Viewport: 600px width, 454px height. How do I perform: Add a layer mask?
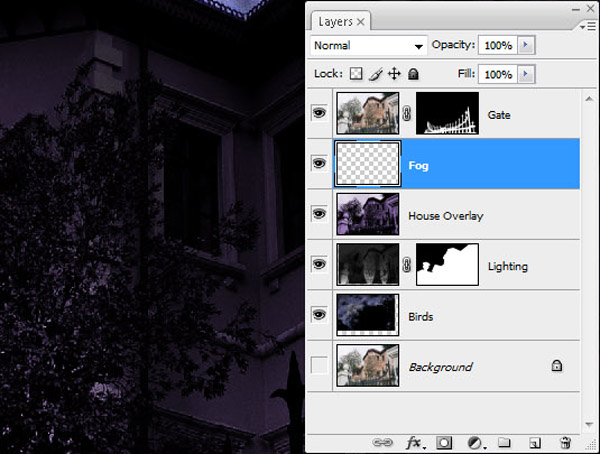pos(444,443)
